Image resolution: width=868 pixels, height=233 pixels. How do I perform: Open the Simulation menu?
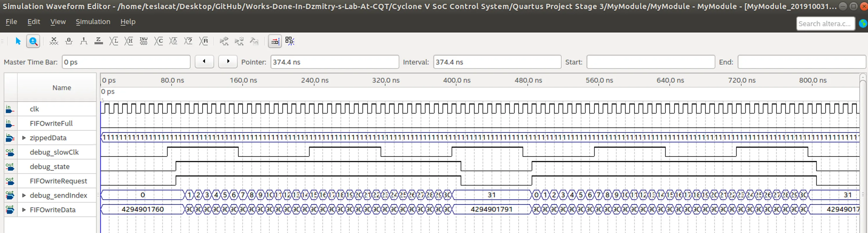point(93,22)
